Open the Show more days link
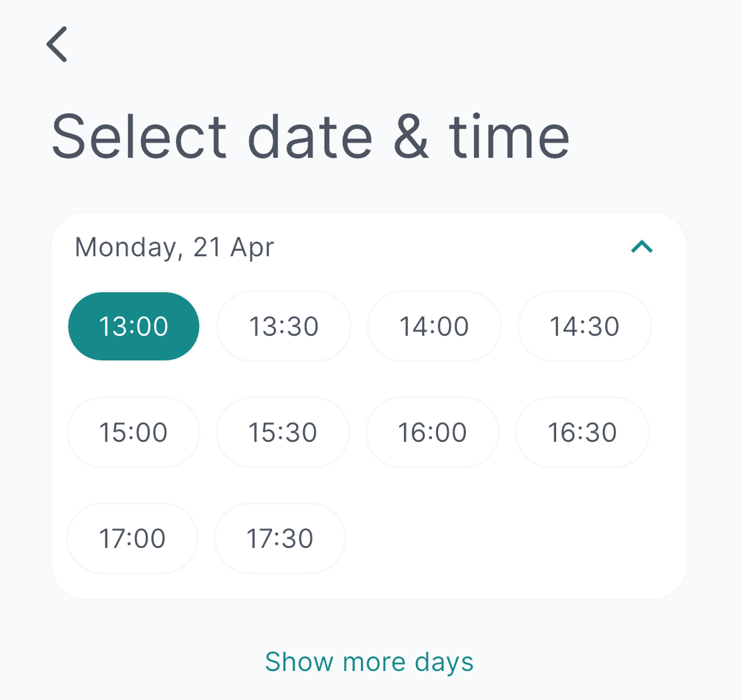741x700 pixels. (369, 661)
